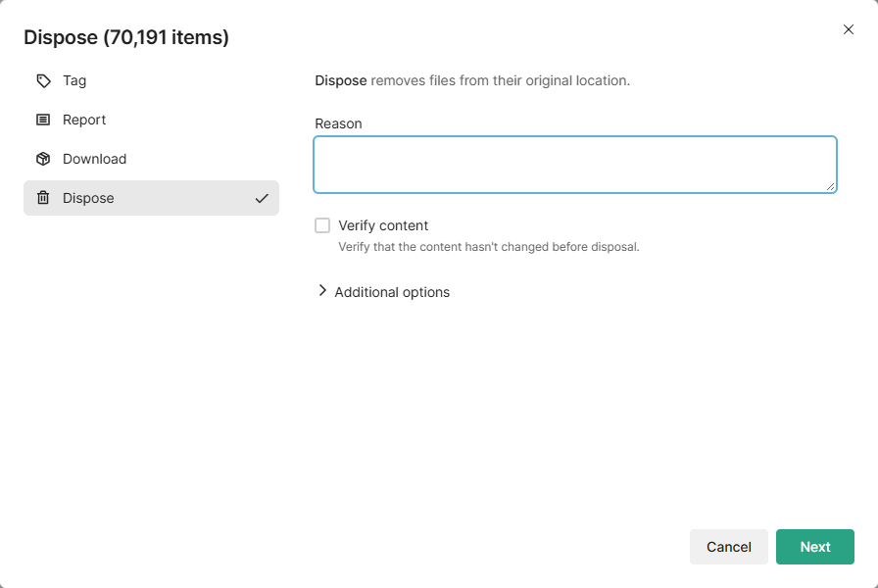This screenshot has width=878, height=588.
Task: Click the Additional options label
Action: pyautogui.click(x=392, y=292)
